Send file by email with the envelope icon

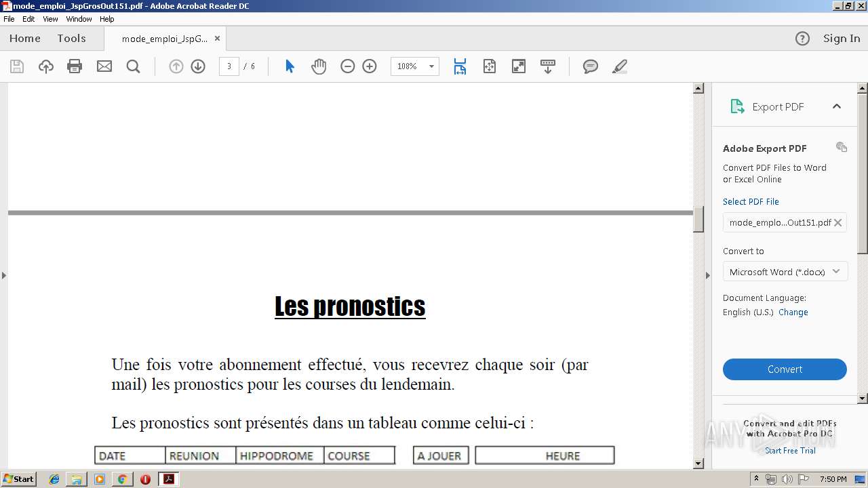point(104,66)
